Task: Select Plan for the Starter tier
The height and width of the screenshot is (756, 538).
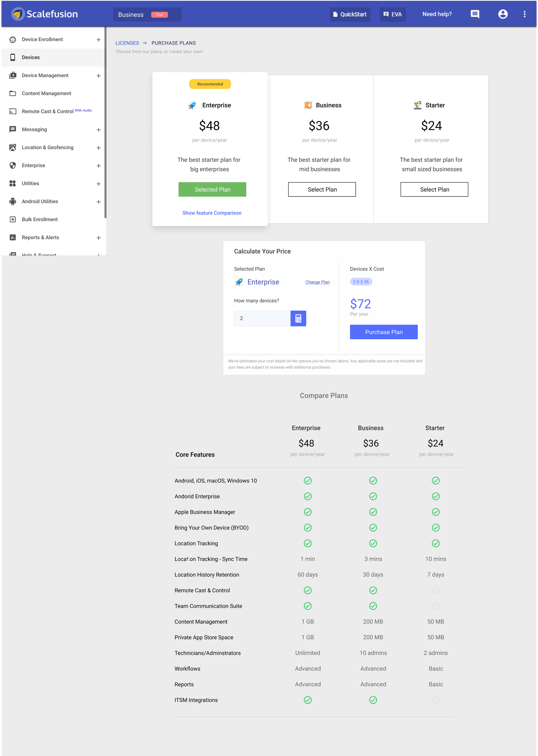Action: coord(434,189)
